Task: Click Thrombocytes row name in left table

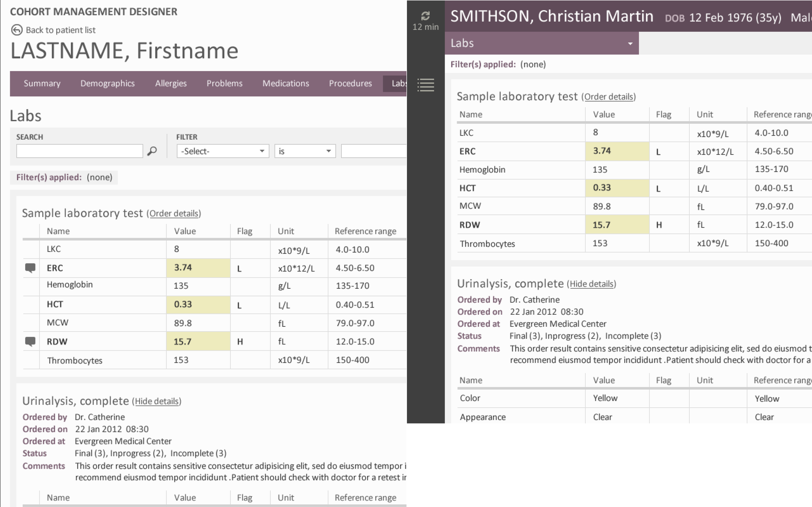Action: click(x=75, y=361)
